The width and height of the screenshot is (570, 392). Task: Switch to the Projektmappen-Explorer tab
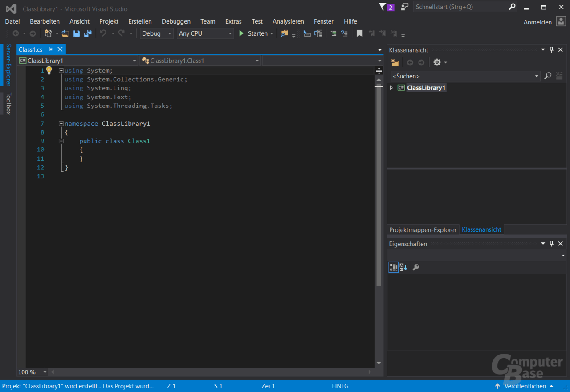coord(423,229)
